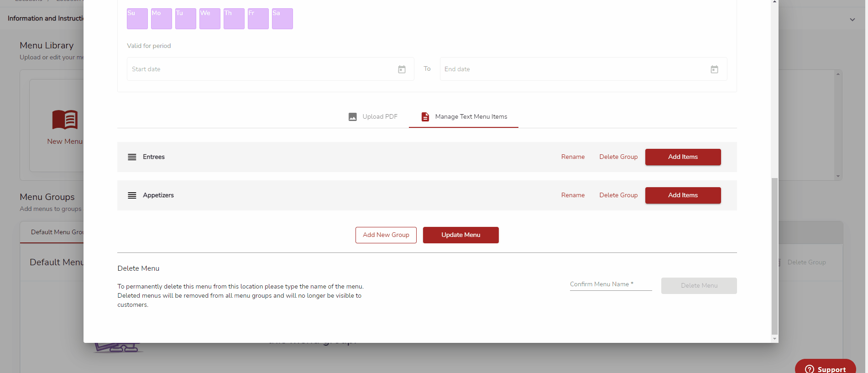The height and width of the screenshot is (373, 868).
Task: Toggle the Tu day chip
Action: 186,19
